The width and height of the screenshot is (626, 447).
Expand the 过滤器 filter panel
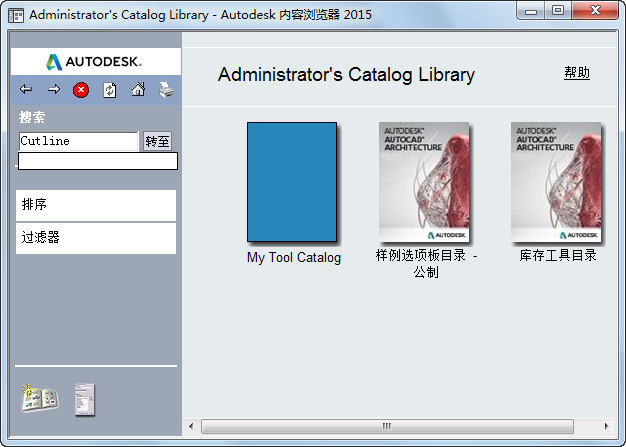click(x=96, y=238)
